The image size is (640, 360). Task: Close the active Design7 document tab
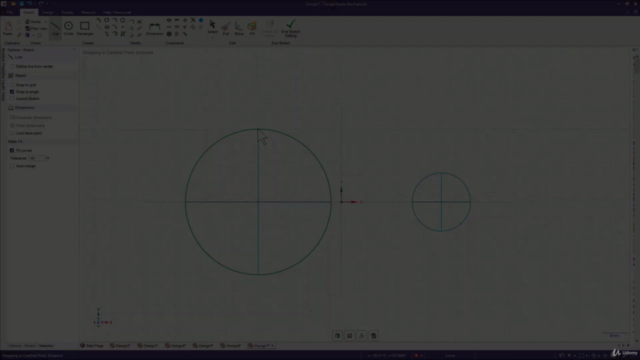coord(272,346)
